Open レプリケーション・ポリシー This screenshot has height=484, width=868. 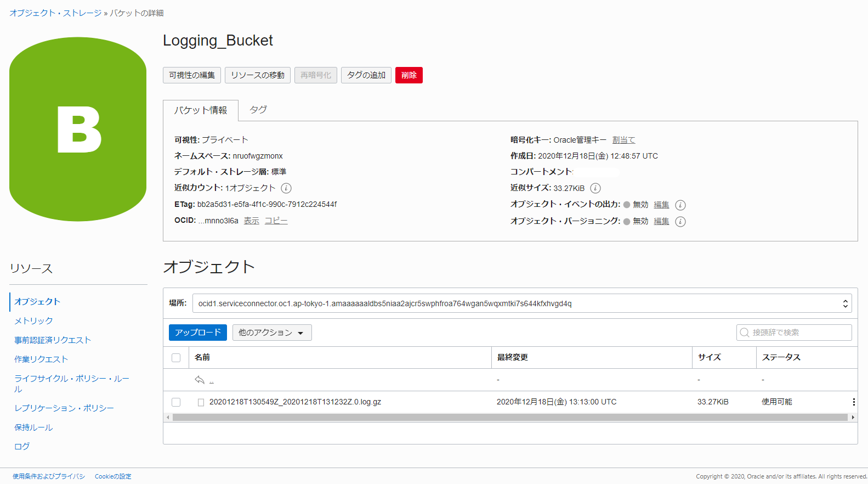click(x=64, y=408)
